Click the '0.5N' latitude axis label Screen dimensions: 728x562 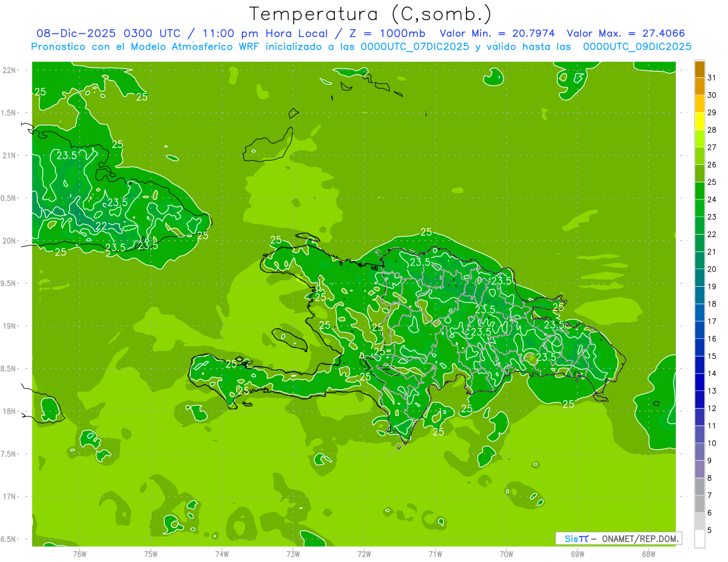[x=9, y=198]
